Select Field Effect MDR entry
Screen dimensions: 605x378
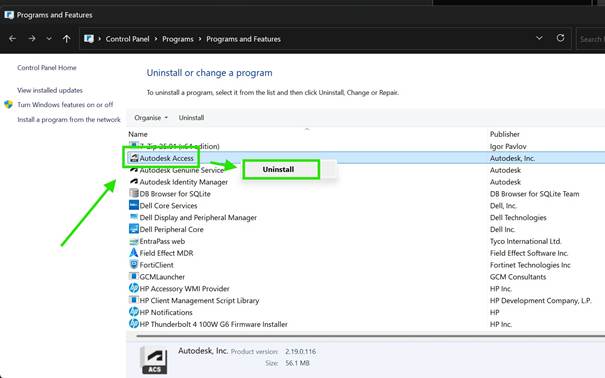[166, 253]
